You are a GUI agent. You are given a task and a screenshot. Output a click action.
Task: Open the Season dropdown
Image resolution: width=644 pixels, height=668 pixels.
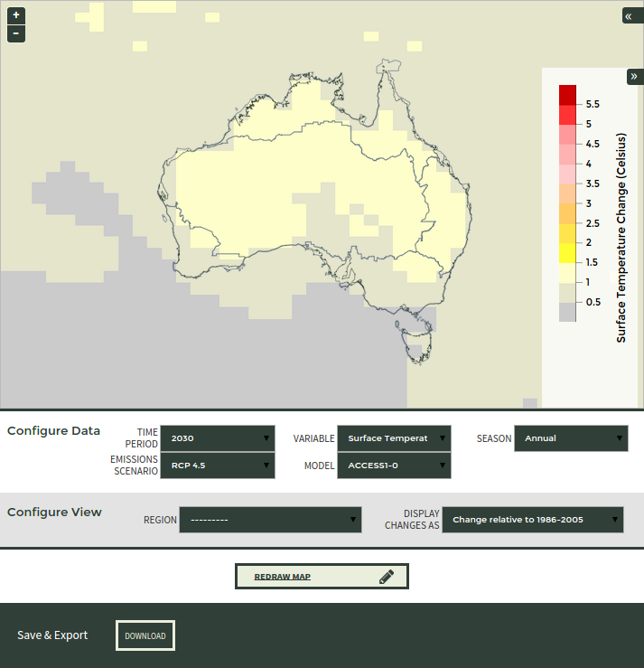pyautogui.click(x=571, y=438)
